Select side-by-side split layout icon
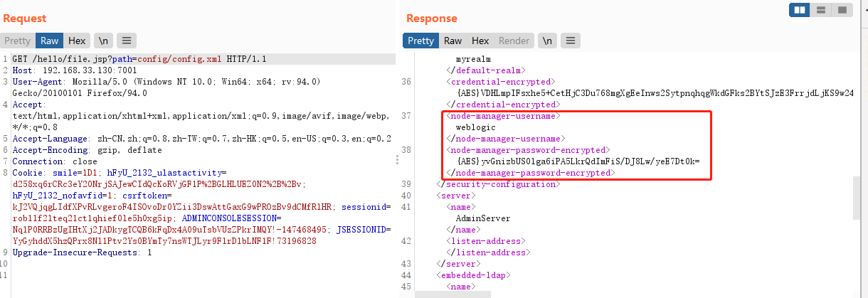Image resolution: width=868 pixels, height=298 pixels. click(800, 10)
